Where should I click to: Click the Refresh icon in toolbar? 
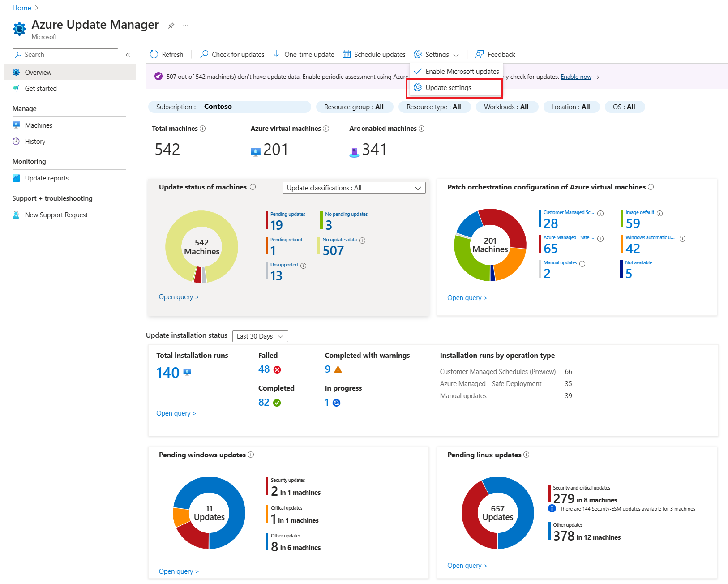pyautogui.click(x=154, y=54)
